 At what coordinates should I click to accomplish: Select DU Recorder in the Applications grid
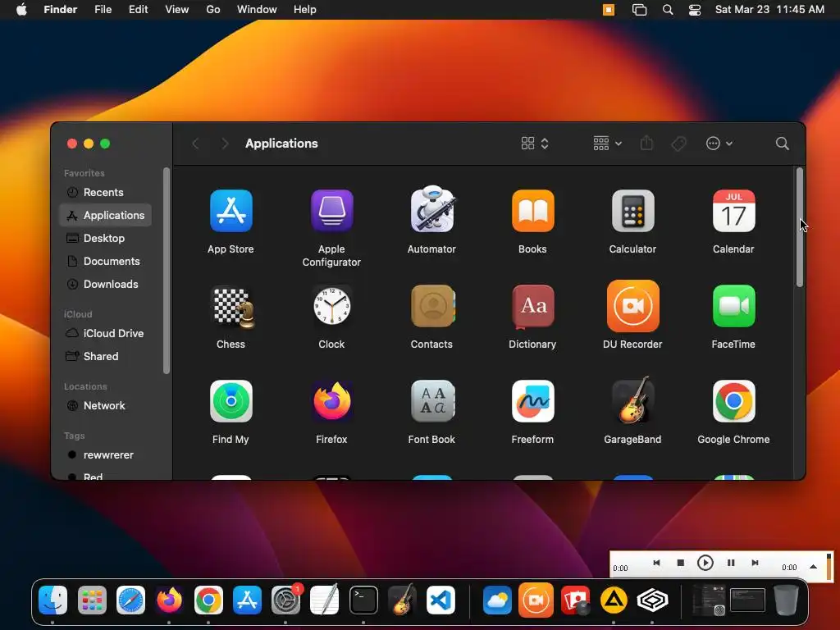pos(632,306)
